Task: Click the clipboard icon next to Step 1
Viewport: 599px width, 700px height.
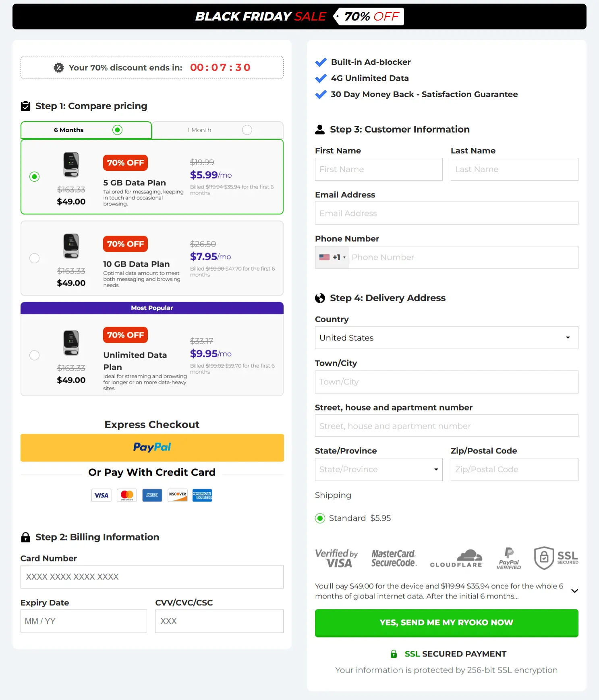Action: click(x=25, y=106)
